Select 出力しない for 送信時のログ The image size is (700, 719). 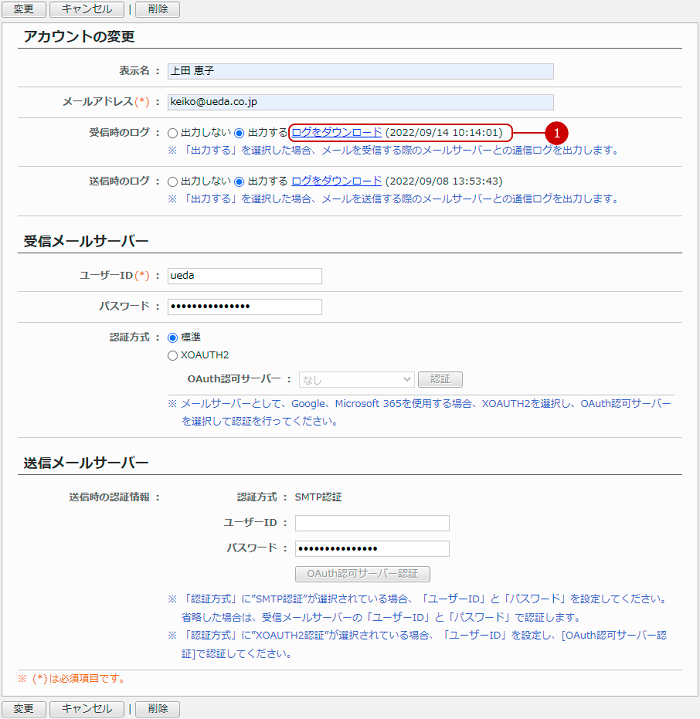click(172, 182)
